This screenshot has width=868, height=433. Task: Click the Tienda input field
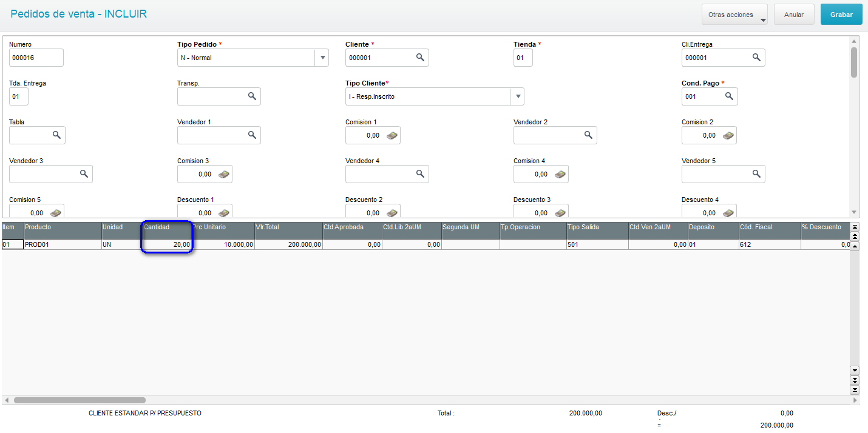coord(523,58)
